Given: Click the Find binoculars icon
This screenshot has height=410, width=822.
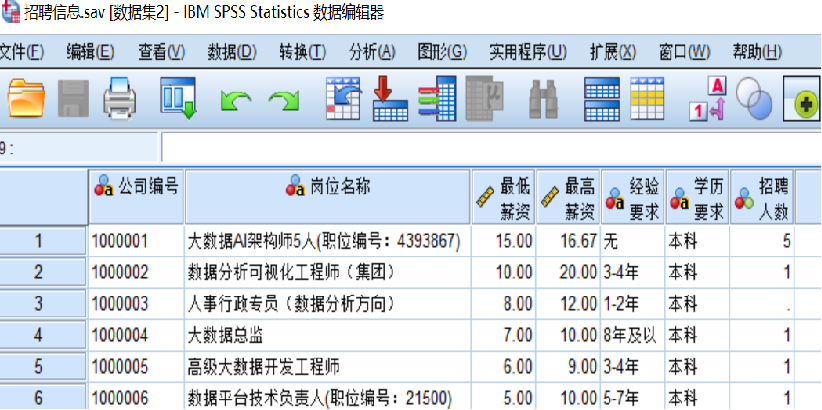Looking at the screenshot, I should click(x=543, y=100).
